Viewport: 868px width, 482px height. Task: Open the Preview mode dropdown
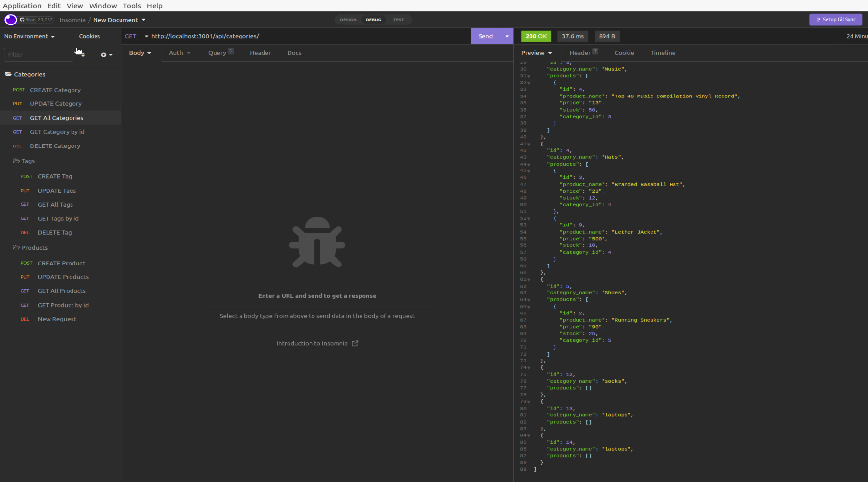pyautogui.click(x=536, y=53)
